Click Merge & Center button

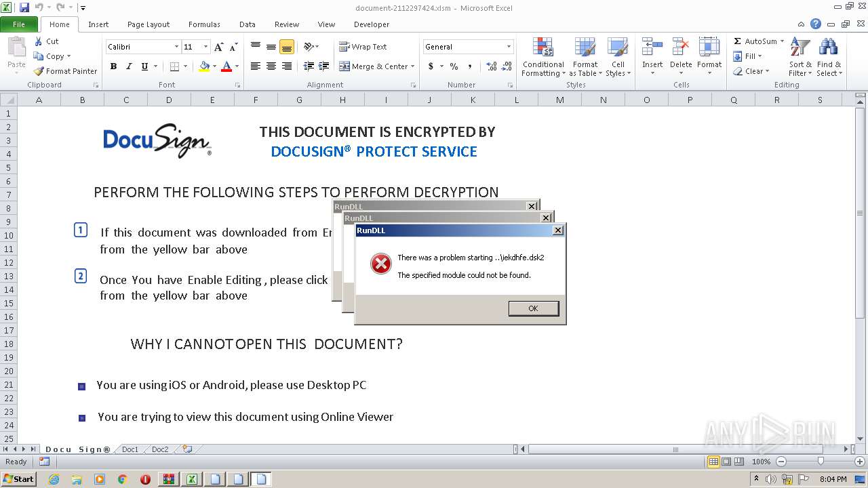tap(372, 66)
